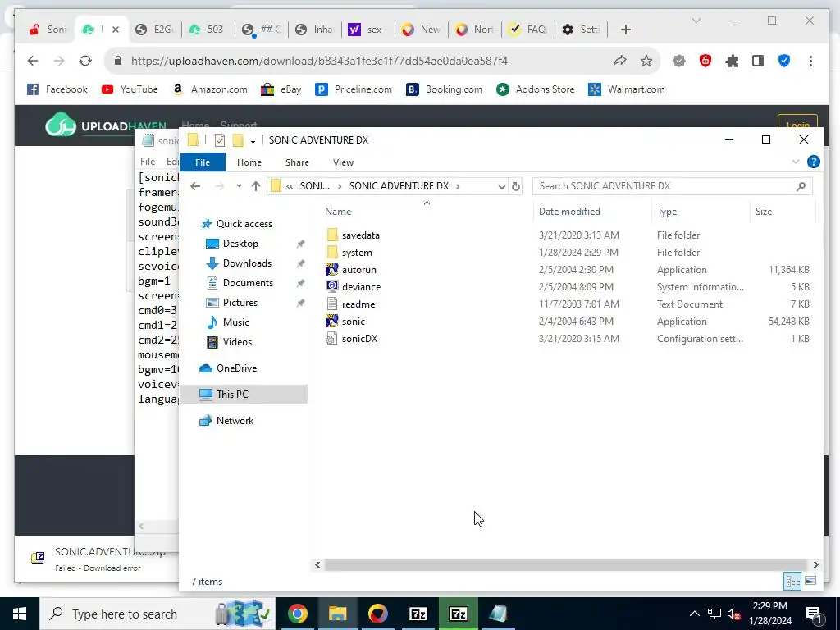Open File Explorer from the taskbar

pyautogui.click(x=337, y=614)
